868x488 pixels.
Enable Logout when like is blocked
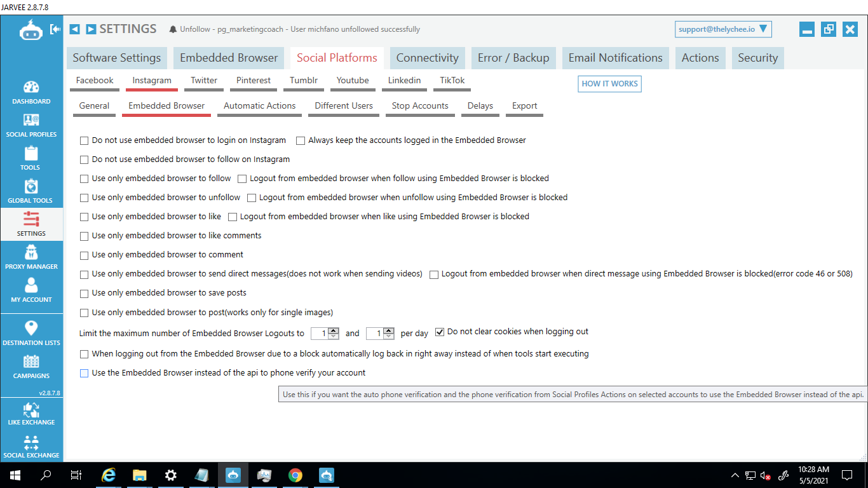(x=233, y=217)
